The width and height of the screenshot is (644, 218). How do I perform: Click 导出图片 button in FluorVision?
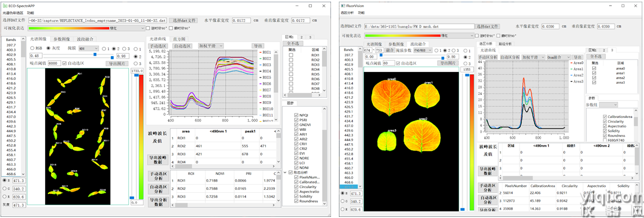pyautogui.click(x=447, y=63)
